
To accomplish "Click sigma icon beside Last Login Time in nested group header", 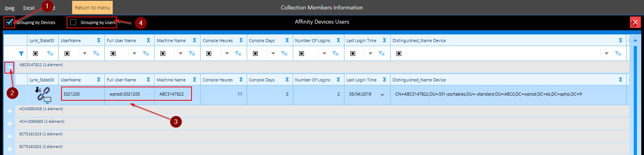I will [385, 80].
